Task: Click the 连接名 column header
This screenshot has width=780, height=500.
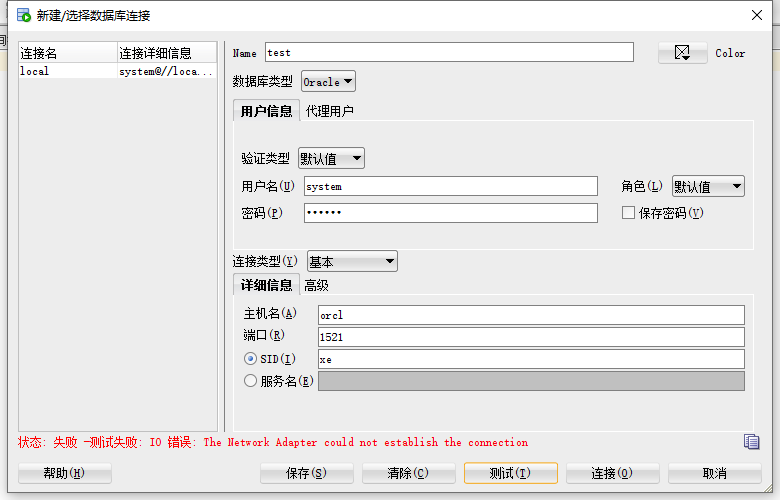Action: click(x=68, y=53)
